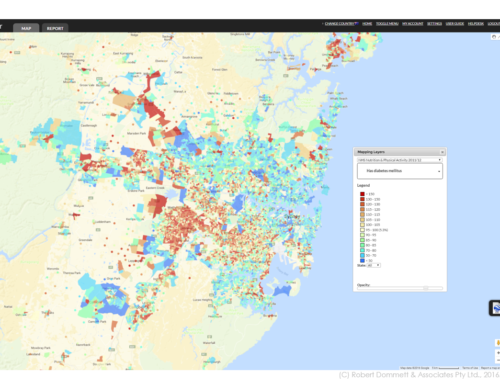Screen dimensions: 500x383
Task: Click the blue <50 legend swatch
Action: click(x=362, y=261)
